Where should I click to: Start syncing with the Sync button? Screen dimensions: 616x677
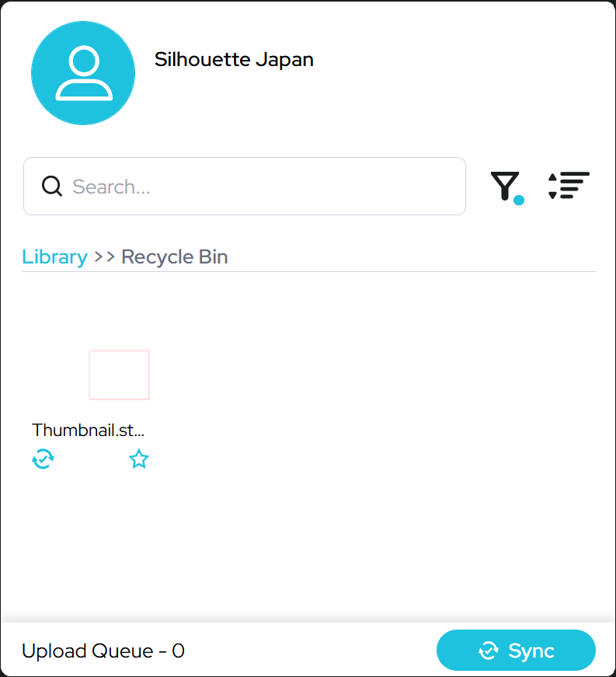516,651
